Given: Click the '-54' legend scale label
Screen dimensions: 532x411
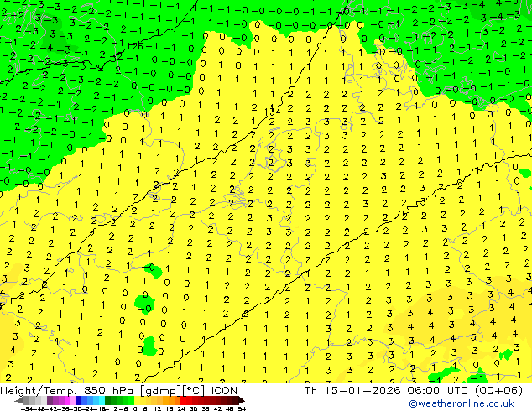Looking at the screenshot, I should coord(27,408).
